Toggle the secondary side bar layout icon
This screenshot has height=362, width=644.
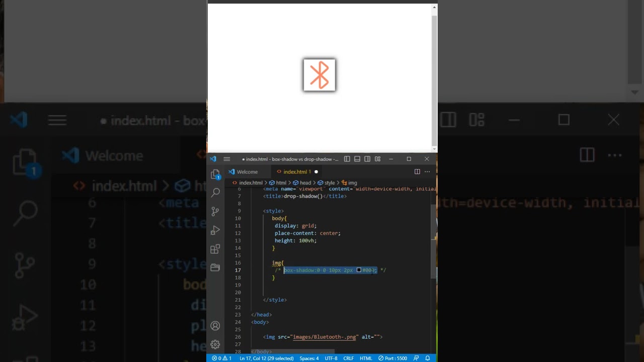tap(367, 159)
